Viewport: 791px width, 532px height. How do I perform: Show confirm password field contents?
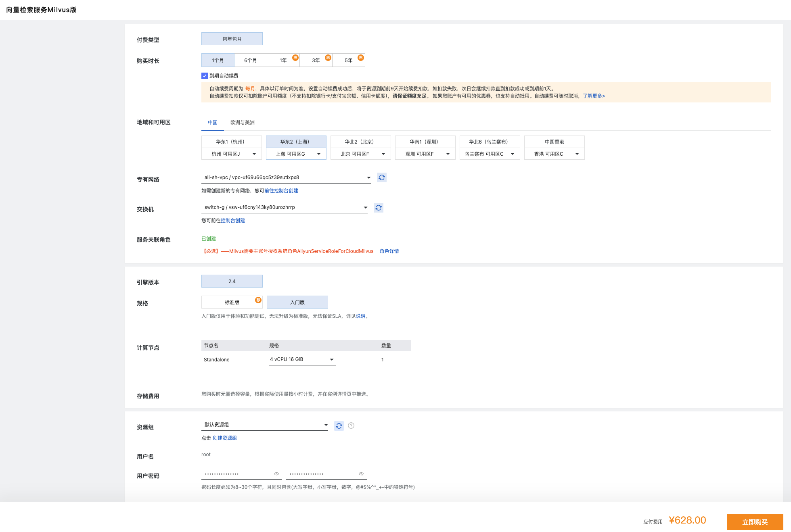[x=361, y=474]
